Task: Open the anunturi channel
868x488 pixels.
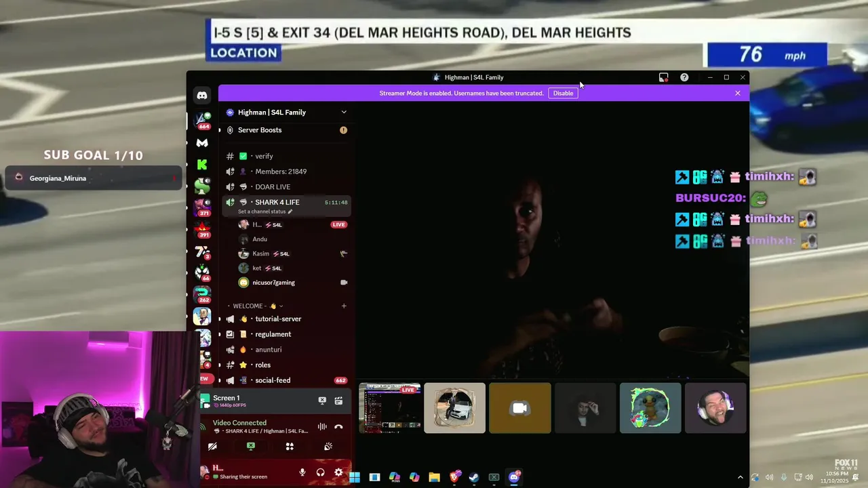Action: coord(286,350)
